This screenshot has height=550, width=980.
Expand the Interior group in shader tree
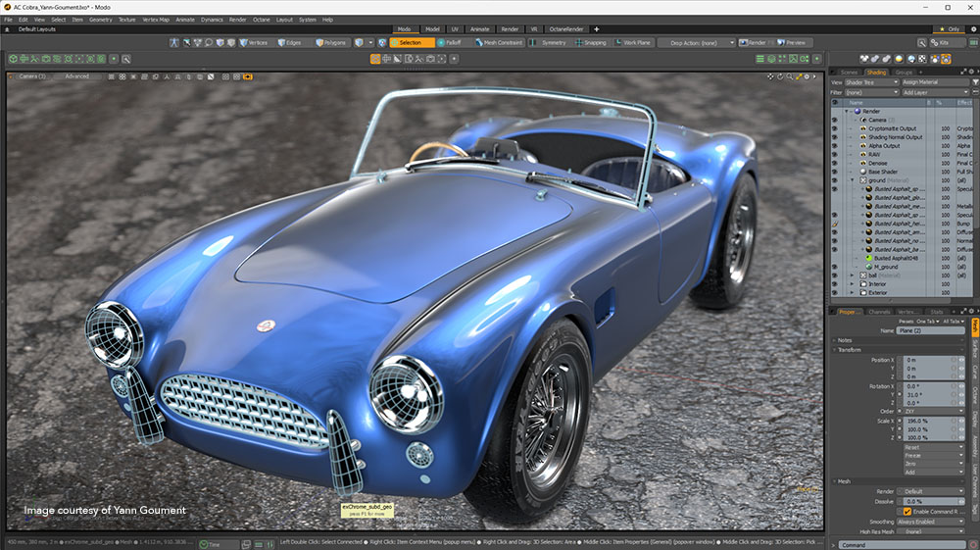click(x=852, y=284)
